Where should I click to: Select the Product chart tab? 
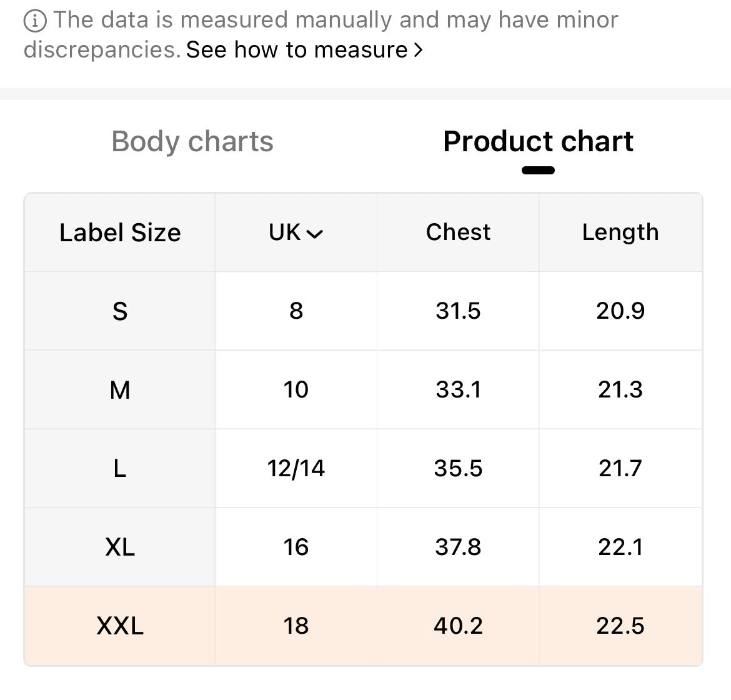tap(538, 141)
